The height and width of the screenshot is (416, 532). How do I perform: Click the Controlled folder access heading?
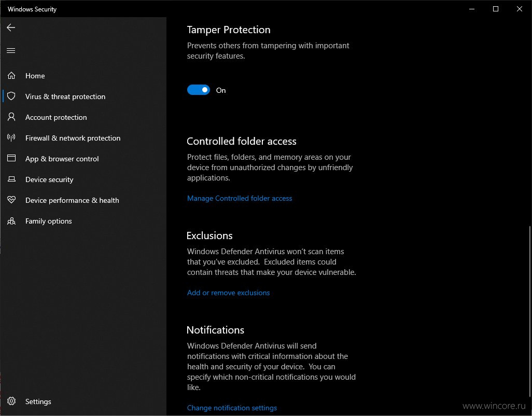coord(242,141)
